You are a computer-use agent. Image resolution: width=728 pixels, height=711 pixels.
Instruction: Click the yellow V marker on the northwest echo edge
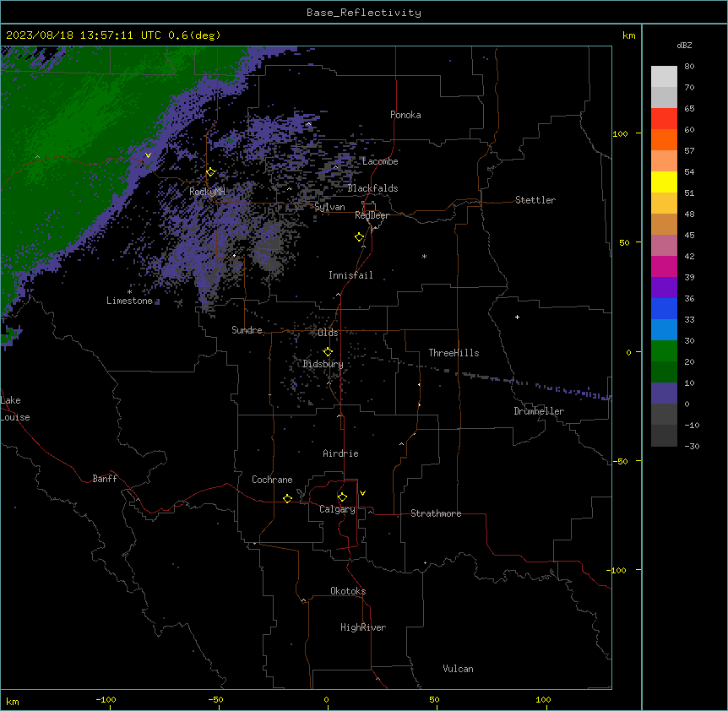(x=148, y=155)
